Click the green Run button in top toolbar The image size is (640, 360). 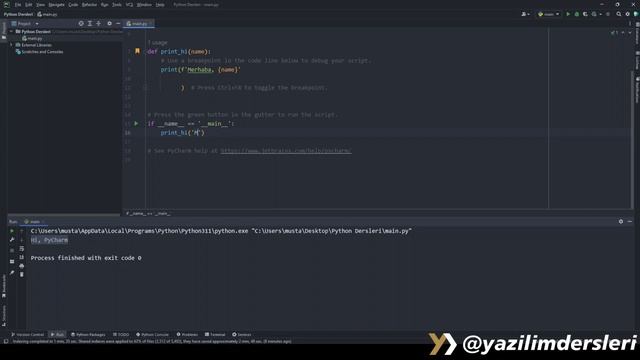(x=568, y=14)
